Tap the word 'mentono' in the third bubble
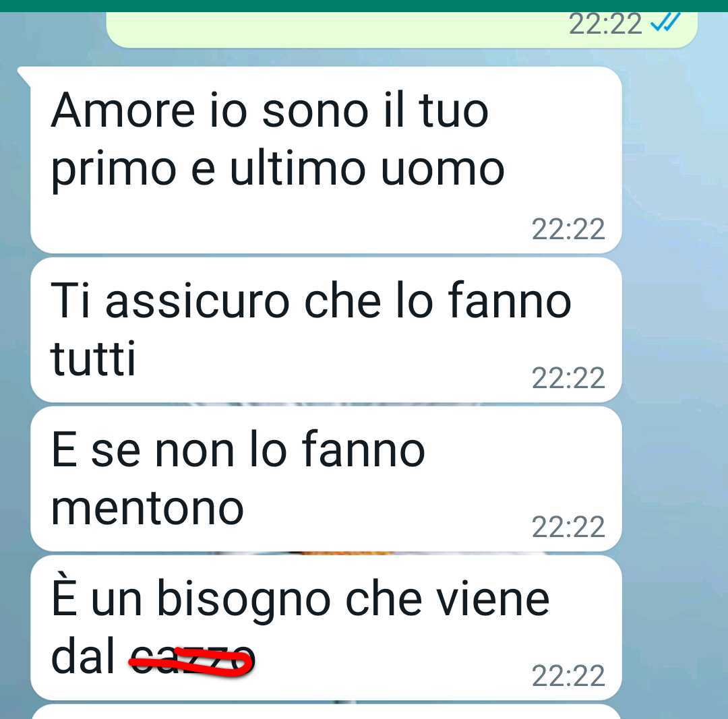Screen dimensions: 728x719 tap(147, 508)
